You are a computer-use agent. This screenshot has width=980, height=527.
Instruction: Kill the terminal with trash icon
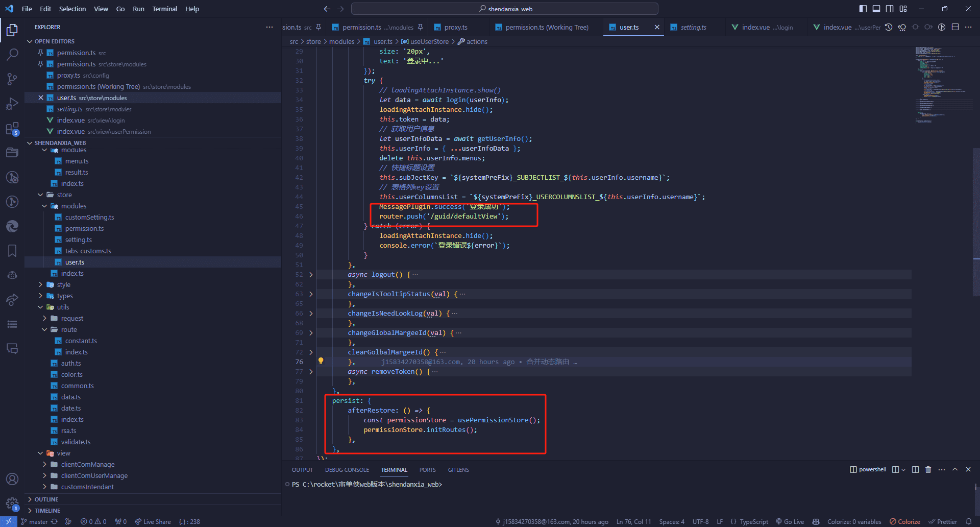(928, 469)
